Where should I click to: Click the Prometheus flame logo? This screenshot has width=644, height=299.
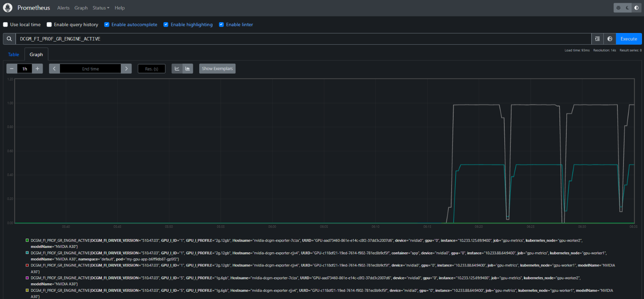[x=8, y=8]
